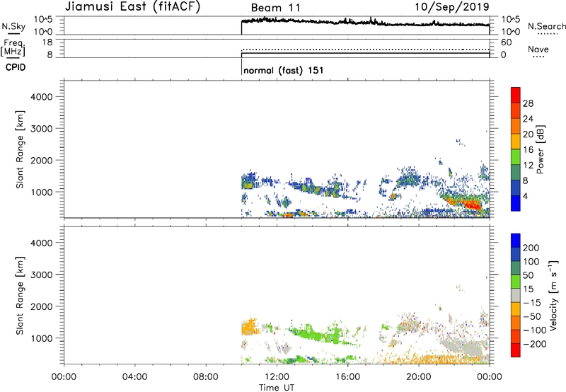Viewport: 566px width, 392px height.
Task: Click "Slant Range [km]" label of power panel
Action: click(x=20, y=149)
